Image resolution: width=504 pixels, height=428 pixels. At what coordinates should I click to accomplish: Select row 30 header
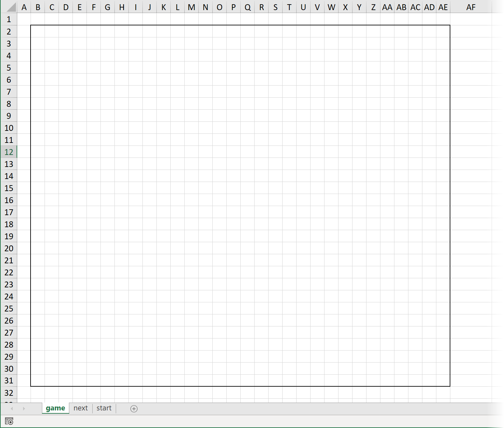pos(9,368)
